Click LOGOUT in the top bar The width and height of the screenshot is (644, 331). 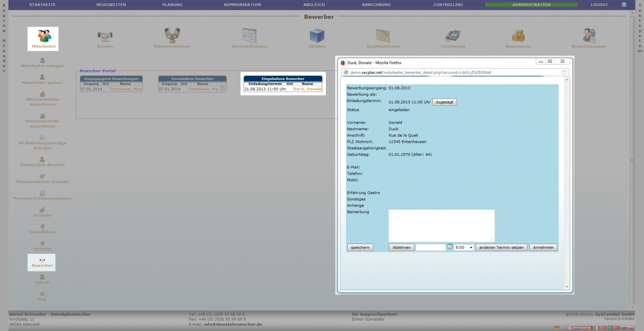(x=599, y=5)
